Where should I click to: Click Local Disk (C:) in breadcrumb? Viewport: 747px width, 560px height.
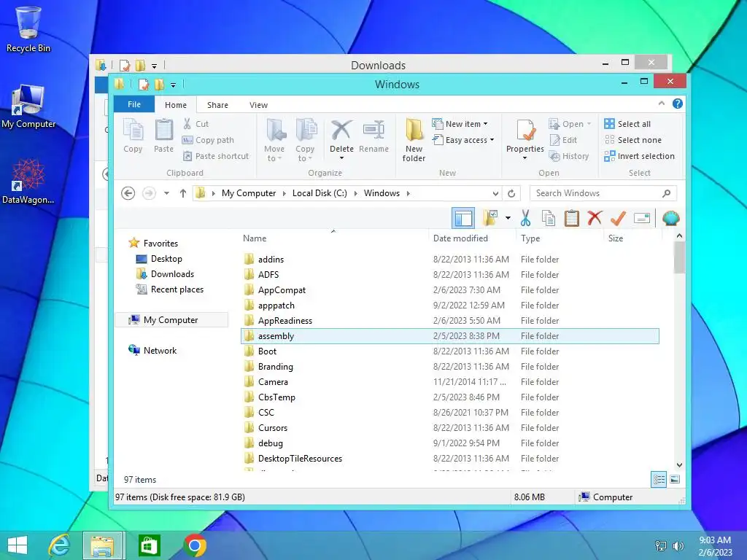click(320, 193)
